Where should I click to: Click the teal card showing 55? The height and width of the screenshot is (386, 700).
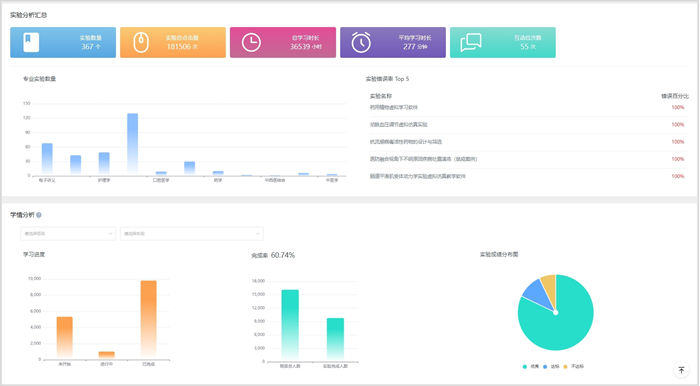(x=503, y=42)
